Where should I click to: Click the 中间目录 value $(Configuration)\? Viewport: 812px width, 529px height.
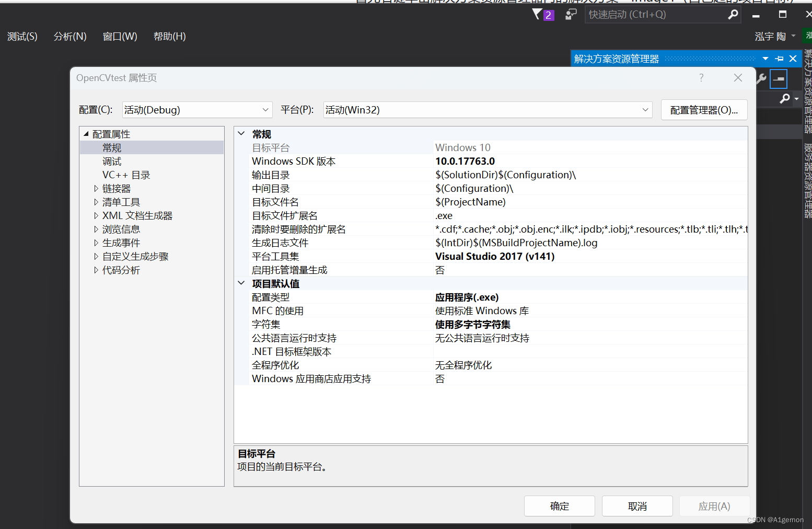[x=590, y=188]
